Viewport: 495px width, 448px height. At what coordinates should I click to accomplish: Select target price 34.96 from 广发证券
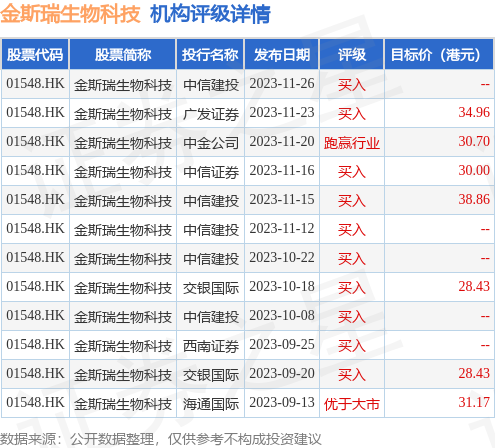(x=474, y=112)
